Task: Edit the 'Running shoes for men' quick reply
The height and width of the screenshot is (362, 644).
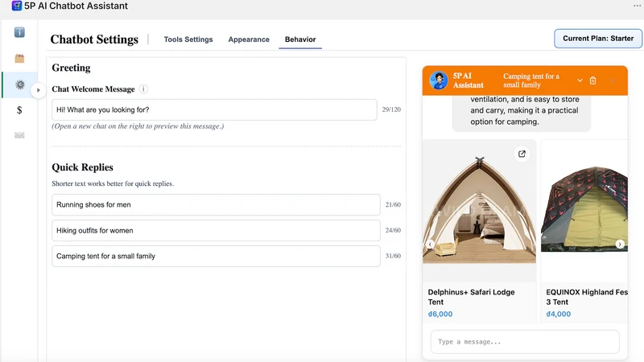Action: click(x=216, y=204)
